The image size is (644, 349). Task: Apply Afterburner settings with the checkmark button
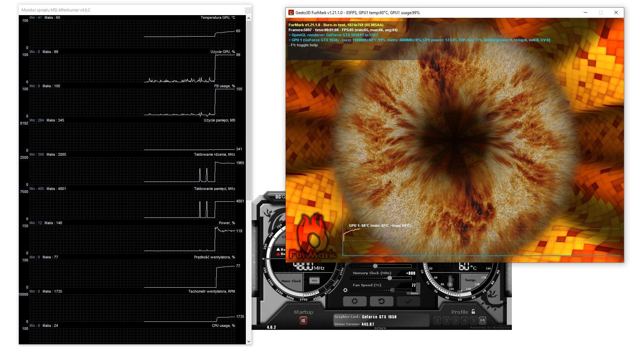click(408, 301)
